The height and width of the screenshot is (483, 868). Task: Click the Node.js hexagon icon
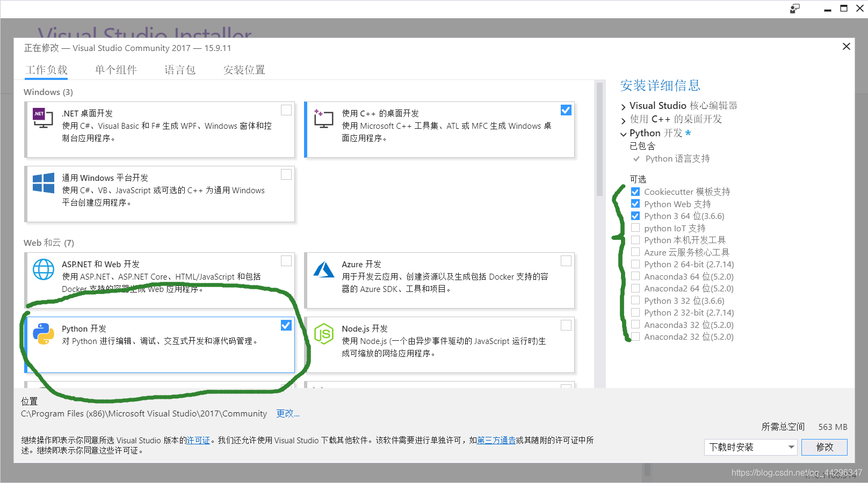coord(324,334)
